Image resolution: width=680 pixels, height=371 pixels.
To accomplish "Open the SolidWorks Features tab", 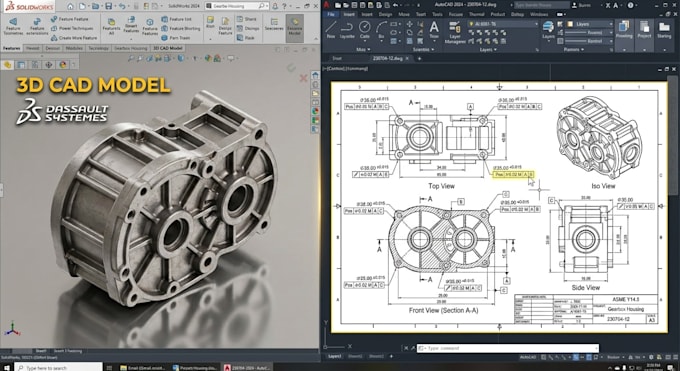I will (12, 48).
